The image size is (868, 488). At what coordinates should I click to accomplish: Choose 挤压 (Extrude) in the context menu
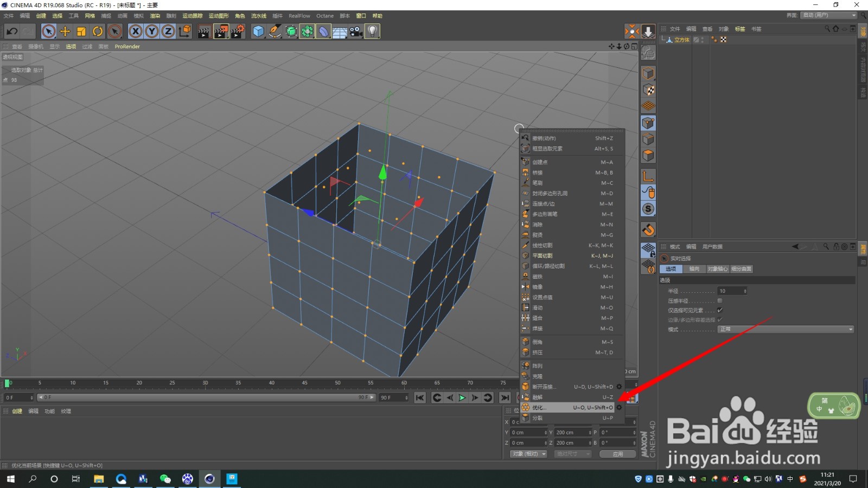click(567, 352)
